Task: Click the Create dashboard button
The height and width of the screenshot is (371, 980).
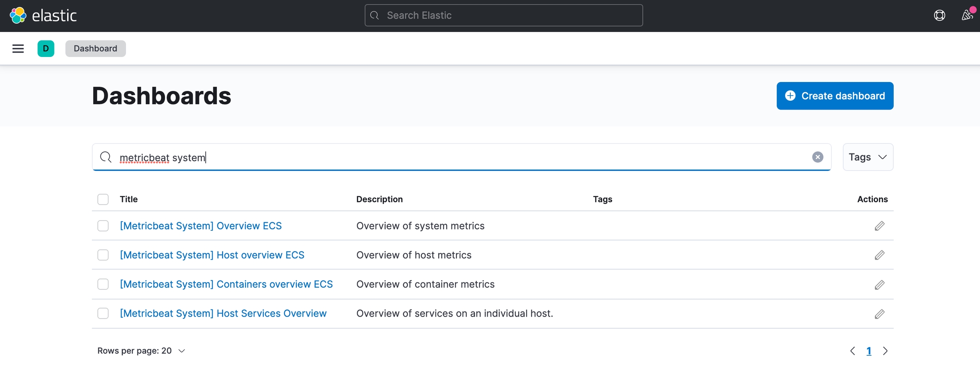Action: pyautogui.click(x=835, y=96)
